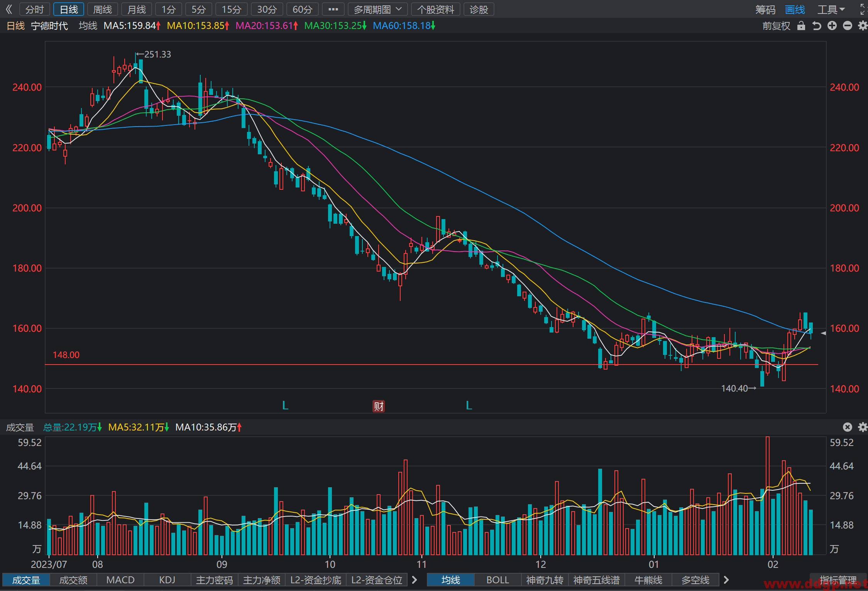Open the 多周期图 dropdown
Viewport: 868px width, 591px height.
[378, 9]
